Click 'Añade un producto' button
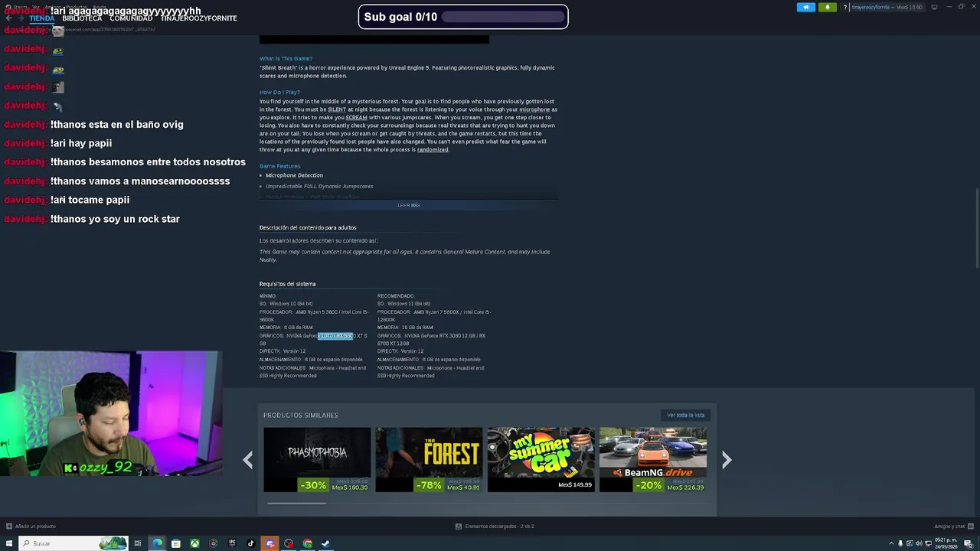Viewport: 980px width, 551px height. coord(31,526)
